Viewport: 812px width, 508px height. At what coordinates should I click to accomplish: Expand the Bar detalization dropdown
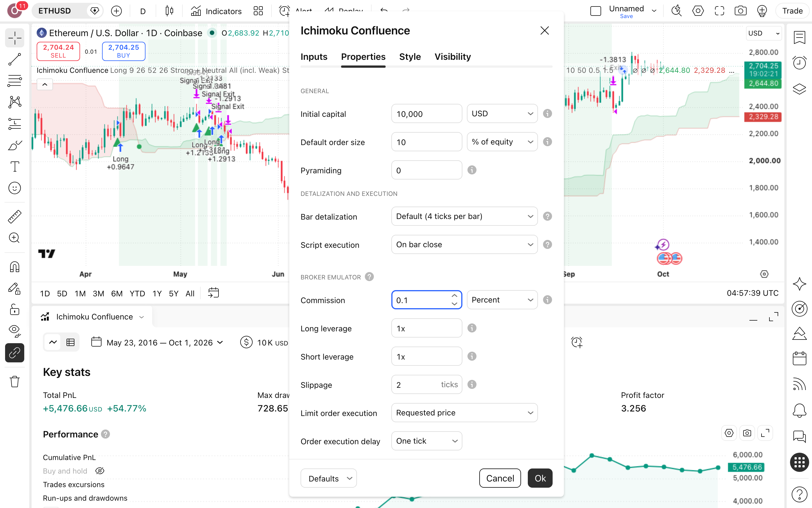pos(464,216)
